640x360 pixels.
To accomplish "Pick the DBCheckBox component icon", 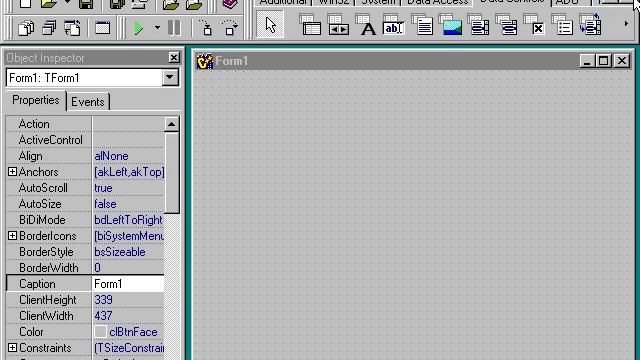I will (534, 24).
